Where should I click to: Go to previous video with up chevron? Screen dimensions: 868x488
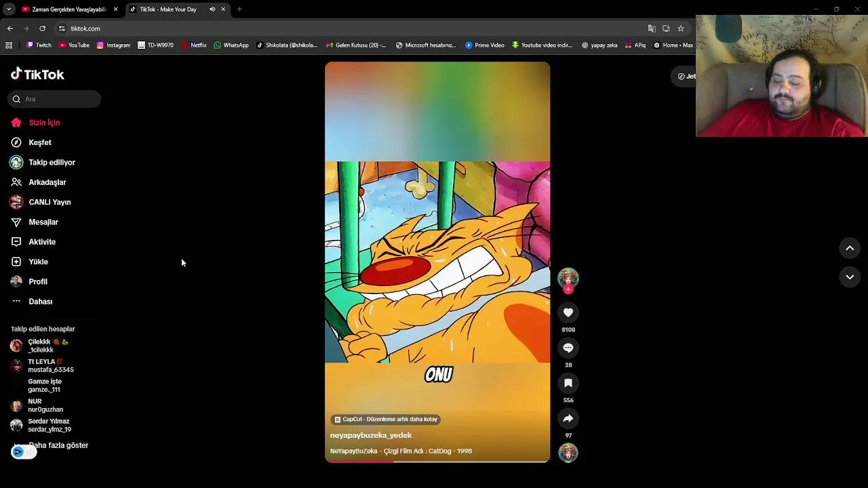[850, 249]
